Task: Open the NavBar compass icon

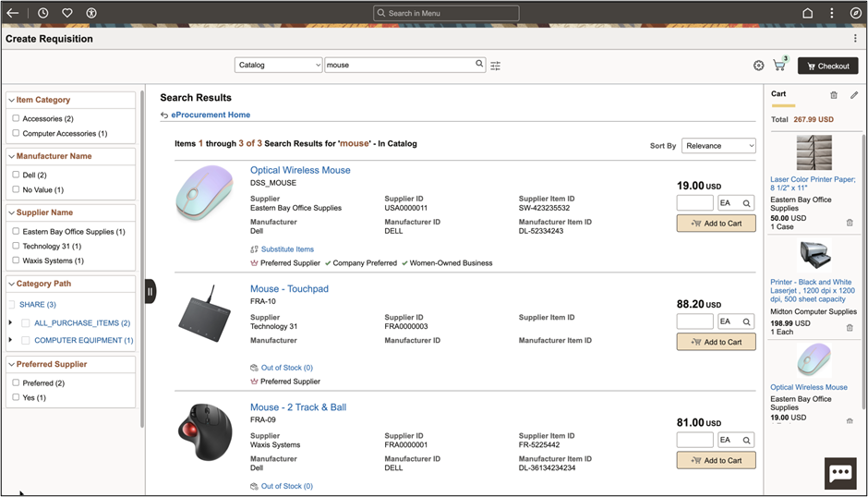Action: 855,13
